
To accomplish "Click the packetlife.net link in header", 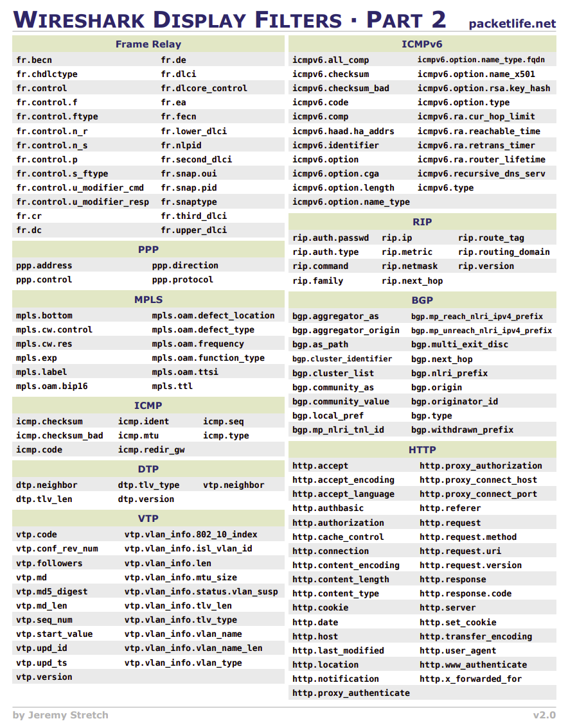I will [x=511, y=23].
